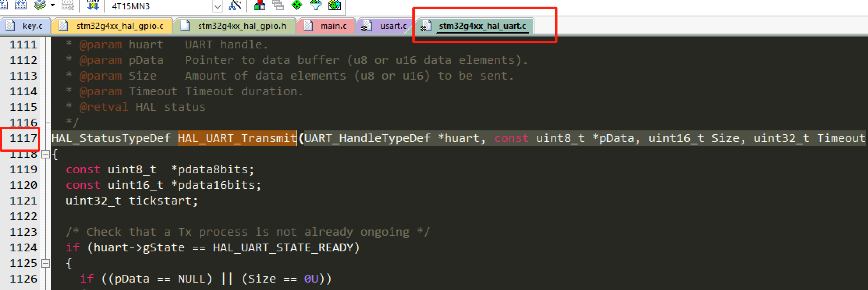Click line number 1119 in the gutter

pos(23,169)
